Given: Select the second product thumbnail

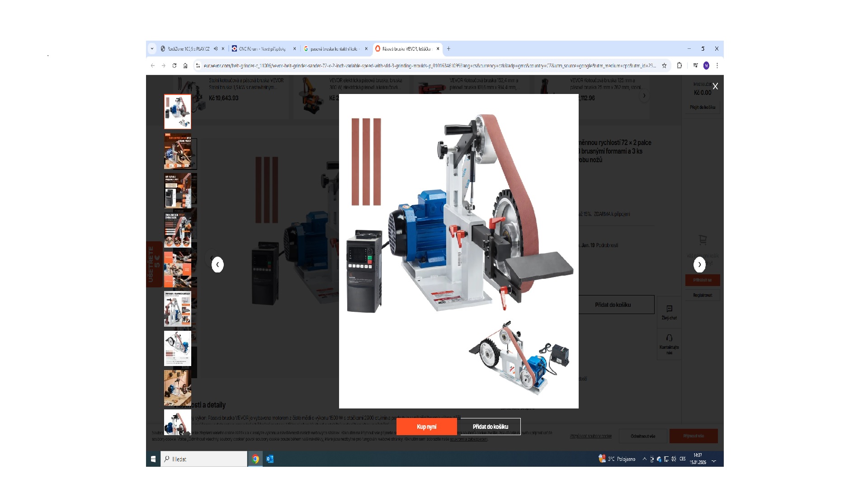Looking at the screenshot, I should point(178,151).
